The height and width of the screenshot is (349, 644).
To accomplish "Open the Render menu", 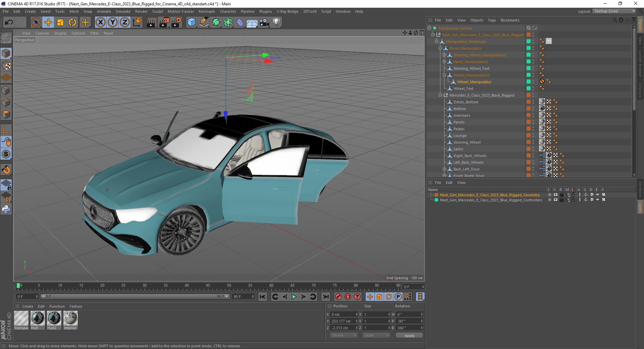I will [141, 11].
